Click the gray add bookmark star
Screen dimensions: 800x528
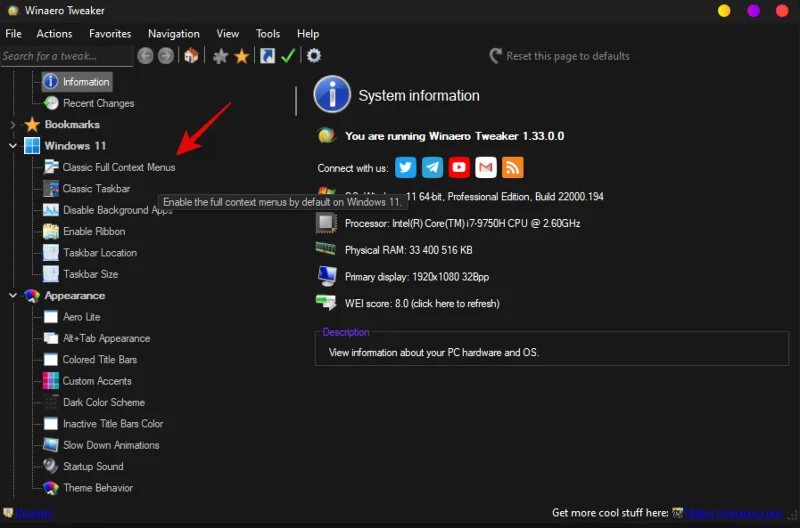pyautogui.click(x=220, y=56)
